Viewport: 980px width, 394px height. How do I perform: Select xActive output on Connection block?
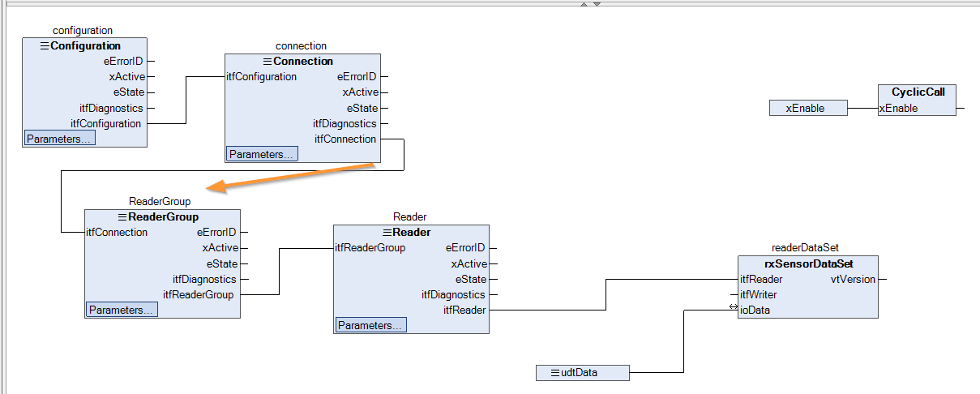[x=360, y=92]
